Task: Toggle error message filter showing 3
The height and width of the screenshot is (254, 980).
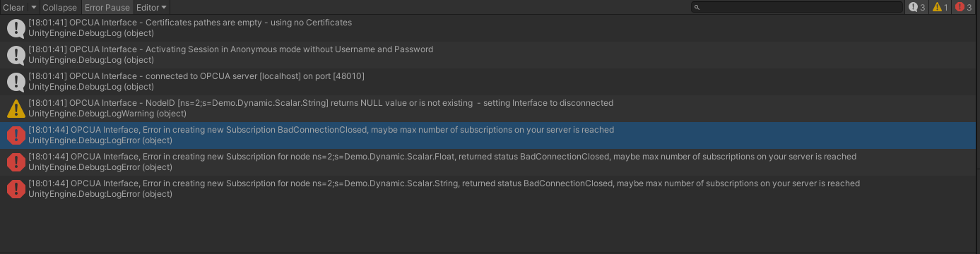Action: (x=963, y=7)
